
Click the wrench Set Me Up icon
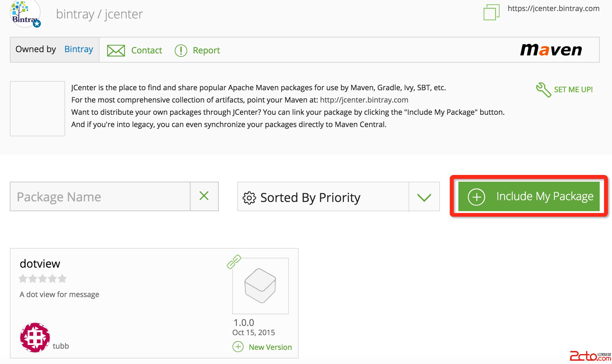point(543,90)
